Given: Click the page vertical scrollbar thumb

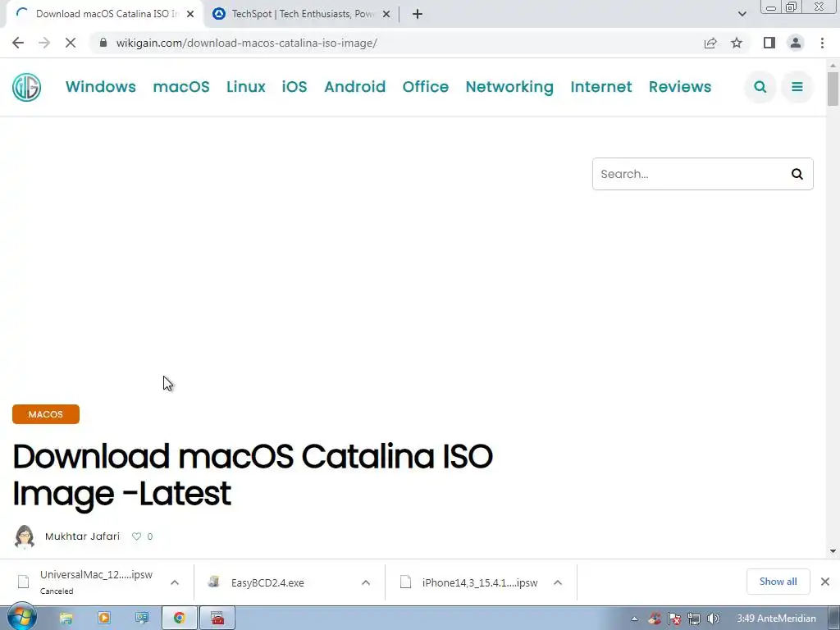Looking at the screenshot, I should [833, 88].
